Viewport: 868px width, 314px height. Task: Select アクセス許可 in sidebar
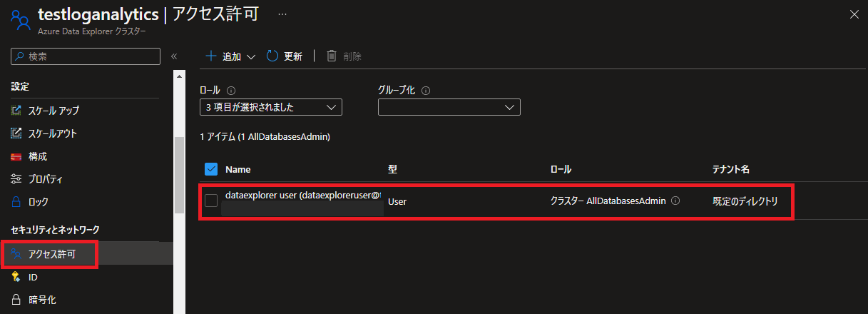[50, 254]
